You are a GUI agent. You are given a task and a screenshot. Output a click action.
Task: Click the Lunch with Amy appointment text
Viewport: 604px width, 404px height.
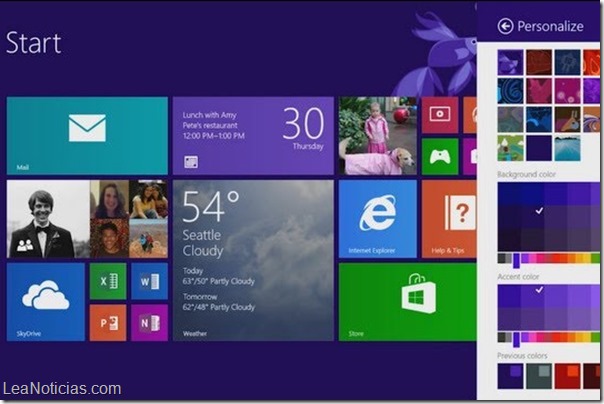coord(210,115)
